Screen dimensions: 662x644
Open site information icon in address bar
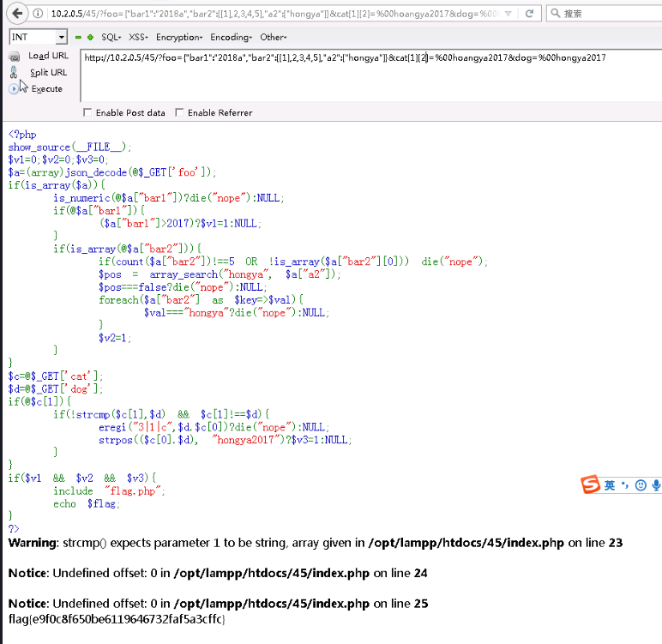click(x=38, y=14)
